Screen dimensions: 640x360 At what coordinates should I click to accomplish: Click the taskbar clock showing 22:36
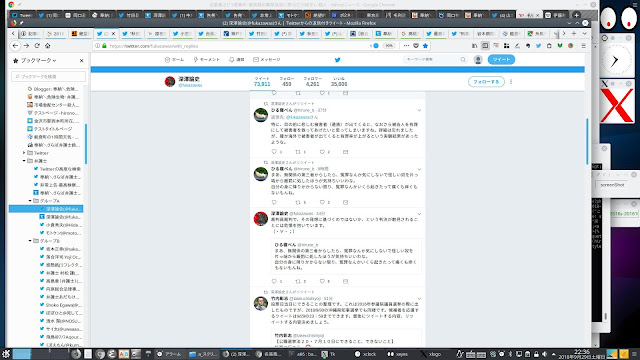coord(582,352)
